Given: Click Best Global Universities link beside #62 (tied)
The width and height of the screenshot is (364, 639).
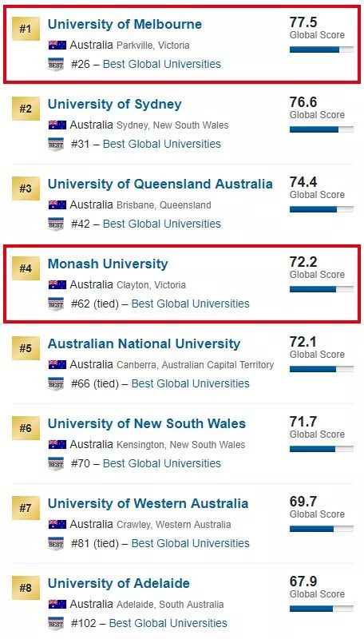Looking at the screenshot, I should click(x=191, y=304).
